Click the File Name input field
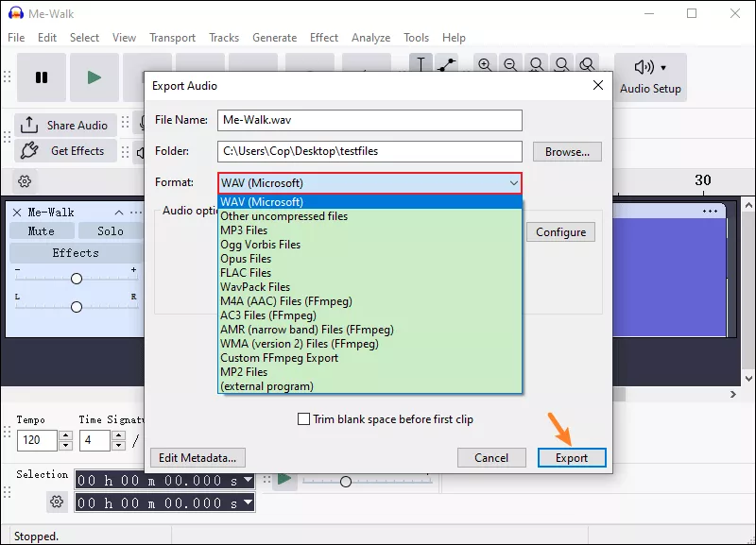The image size is (756, 545). pos(369,120)
